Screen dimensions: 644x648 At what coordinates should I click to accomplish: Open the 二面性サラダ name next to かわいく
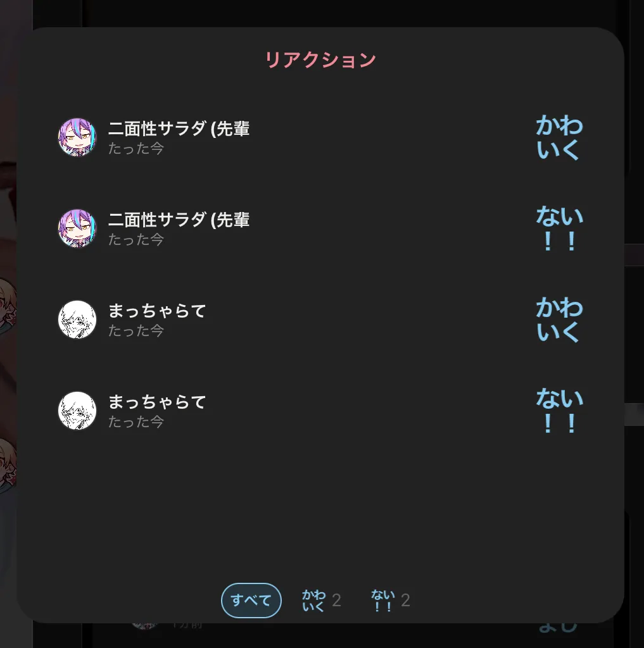179,128
